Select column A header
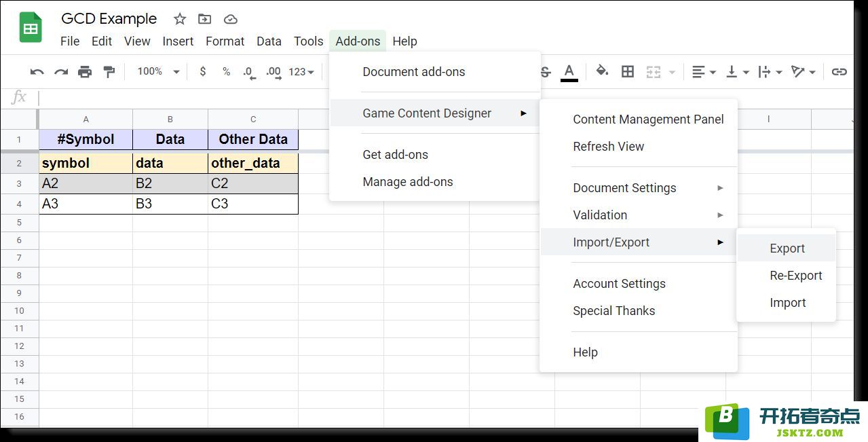 (x=86, y=119)
